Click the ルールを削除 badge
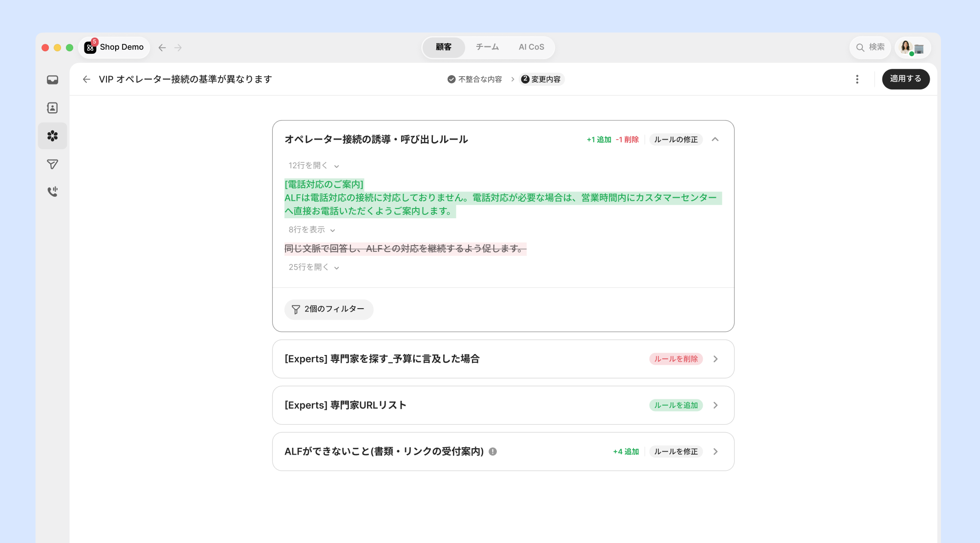Viewport: 980px width, 543px height. [675, 359]
